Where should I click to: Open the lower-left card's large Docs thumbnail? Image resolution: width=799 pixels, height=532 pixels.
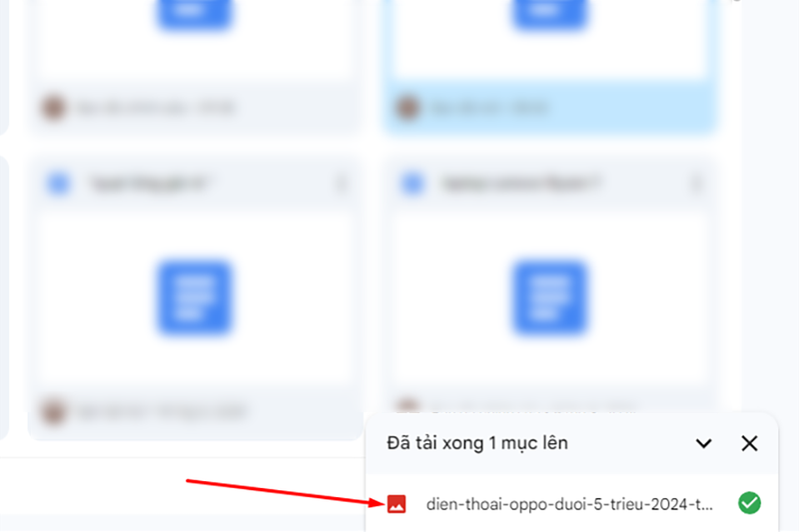pos(194,297)
